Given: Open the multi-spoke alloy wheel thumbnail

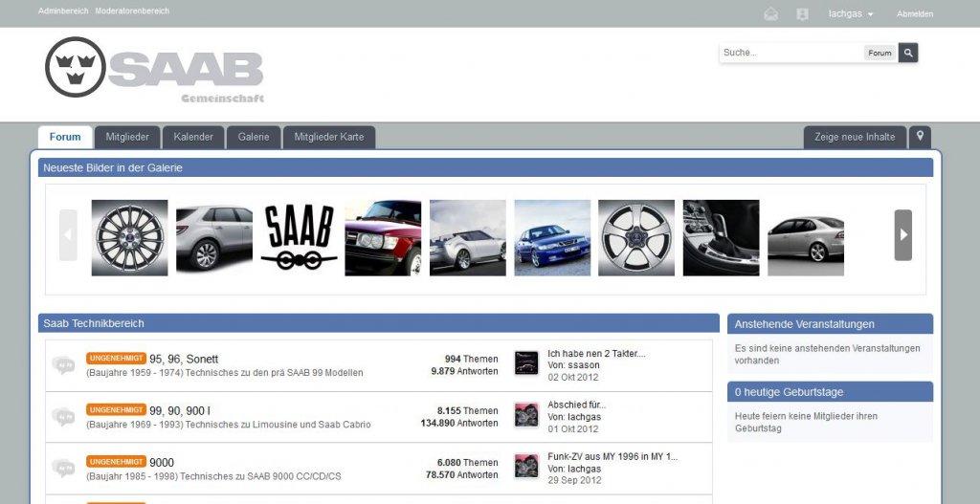Looking at the screenshot, I should (x=129, y=238).
